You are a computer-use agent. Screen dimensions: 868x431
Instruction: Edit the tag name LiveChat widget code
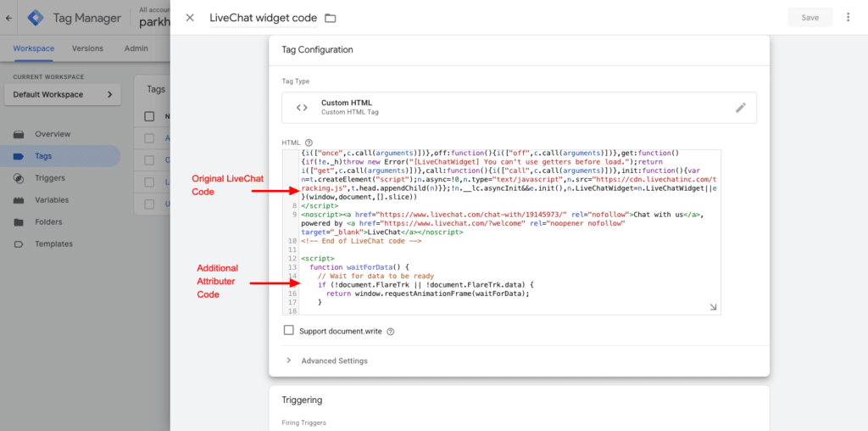coord(263,18)
